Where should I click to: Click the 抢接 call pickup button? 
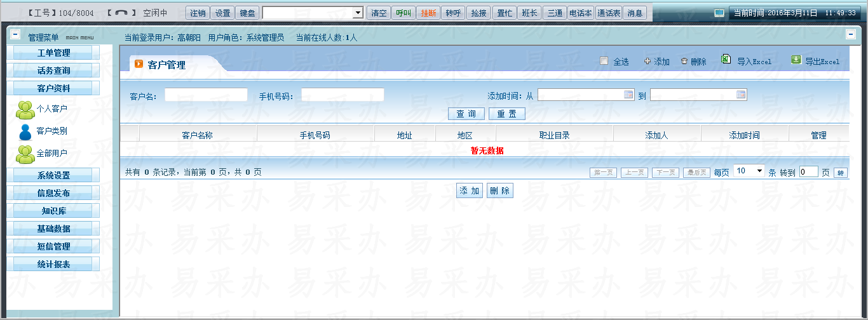point(478,13)
